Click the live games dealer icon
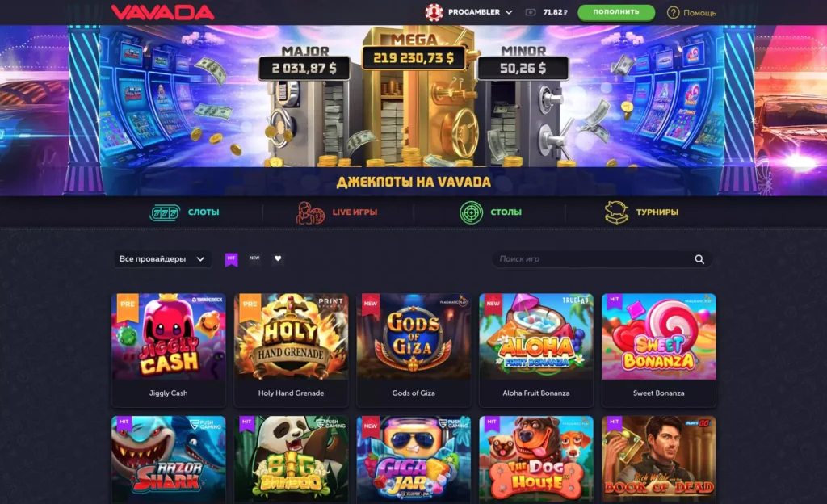This screenshot has width=827, height=504. coord(310,212)
